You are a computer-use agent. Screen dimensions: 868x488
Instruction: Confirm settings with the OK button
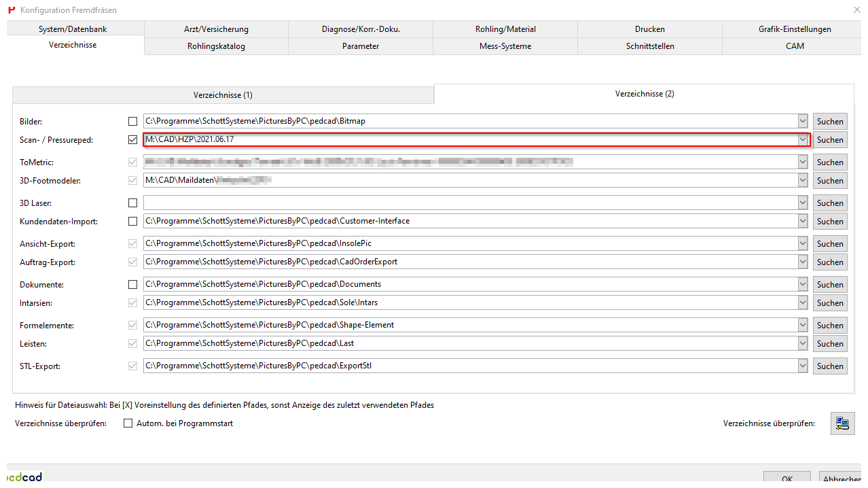coord(786,479)
